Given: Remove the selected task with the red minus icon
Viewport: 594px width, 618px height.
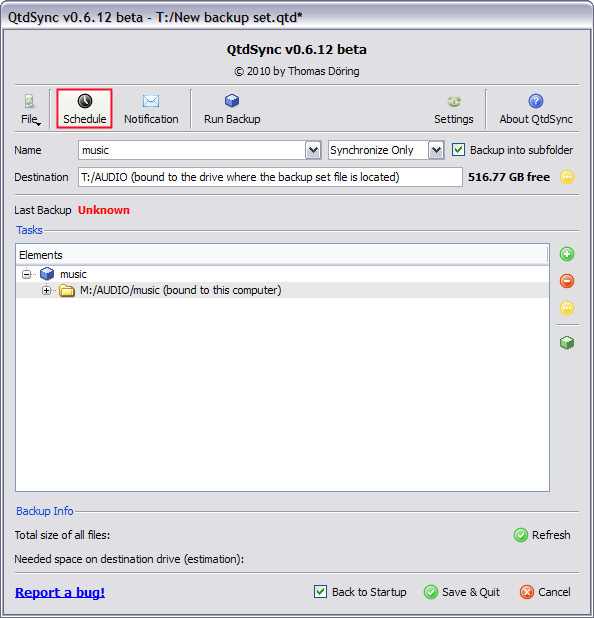Looking at the screenshot, I should [567, 281].
